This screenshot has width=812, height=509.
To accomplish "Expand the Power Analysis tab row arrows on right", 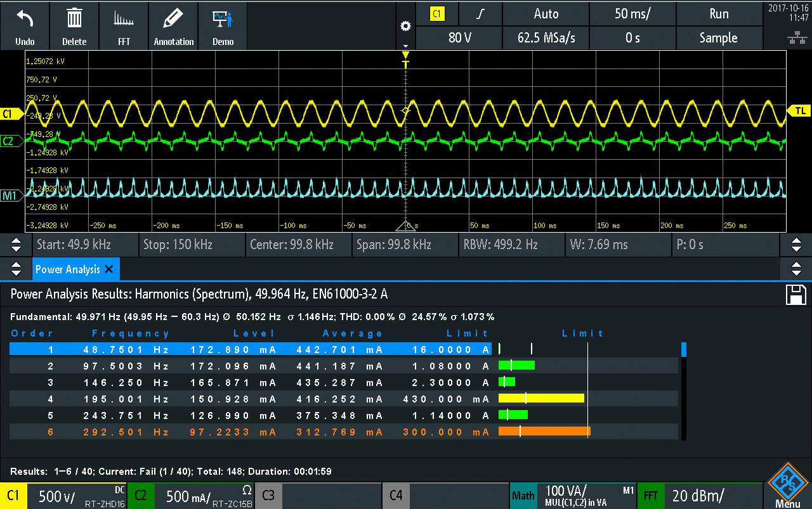I will pyautogui.click(x=796, y=269).
